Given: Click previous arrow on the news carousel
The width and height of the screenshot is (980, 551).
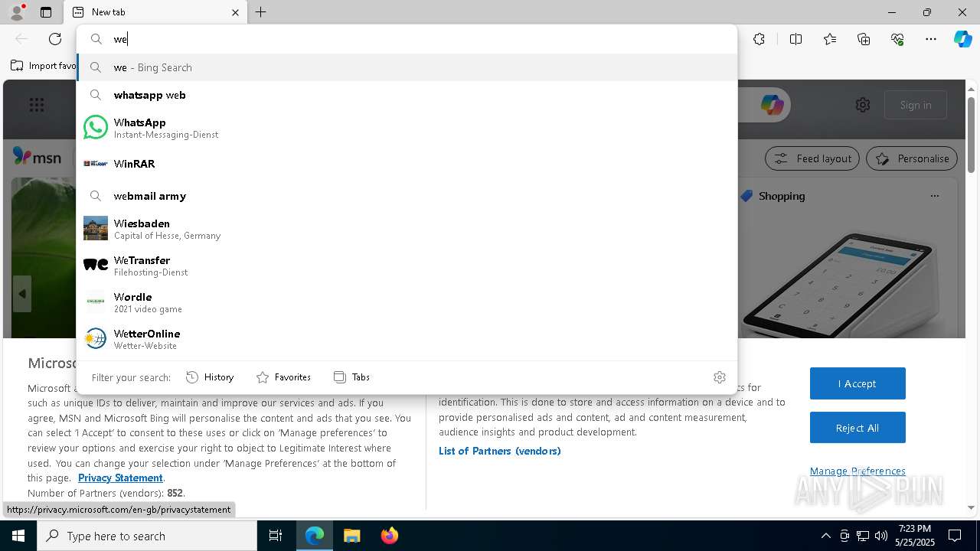Looking at the screenshot, I should pyautogui.click(x=22, y=294).
